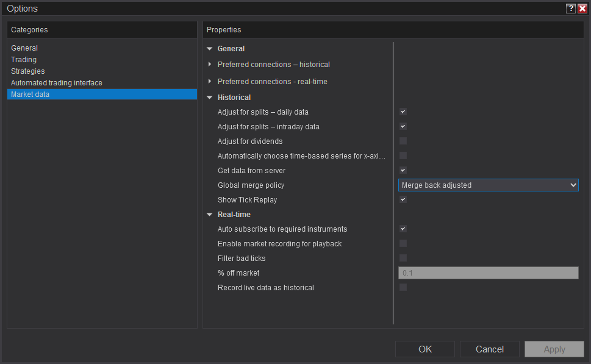Collapse the General properties section
The height and width of the screenshot is (364, 591).
(210, 49)
